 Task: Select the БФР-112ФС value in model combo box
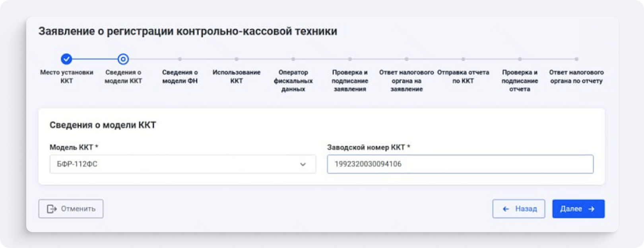point(77,164)
